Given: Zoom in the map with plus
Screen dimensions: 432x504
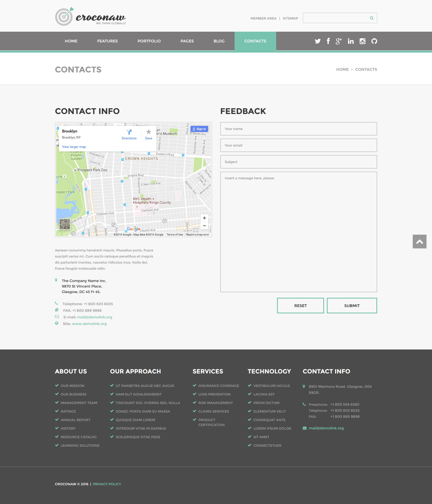Looking at the screenshot, I should coord(204,218).
